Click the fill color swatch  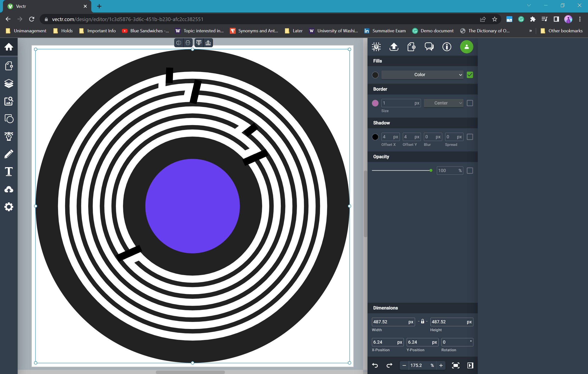[x=375, y=75]
